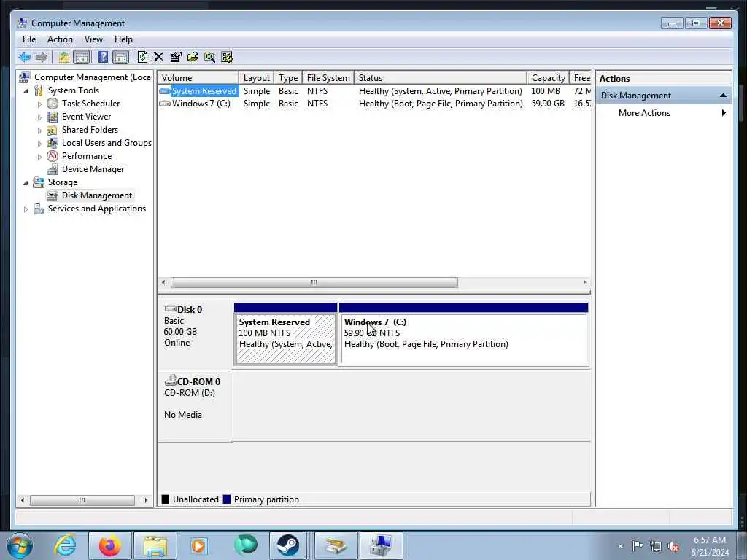
Task: Select Local Users and Groups icon
Action: (x=53, y=143)
